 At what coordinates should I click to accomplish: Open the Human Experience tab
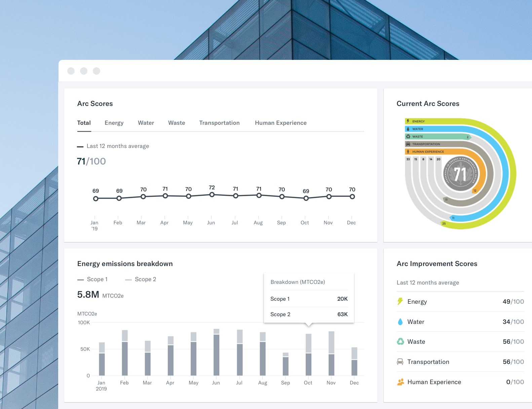coord(281,123)
